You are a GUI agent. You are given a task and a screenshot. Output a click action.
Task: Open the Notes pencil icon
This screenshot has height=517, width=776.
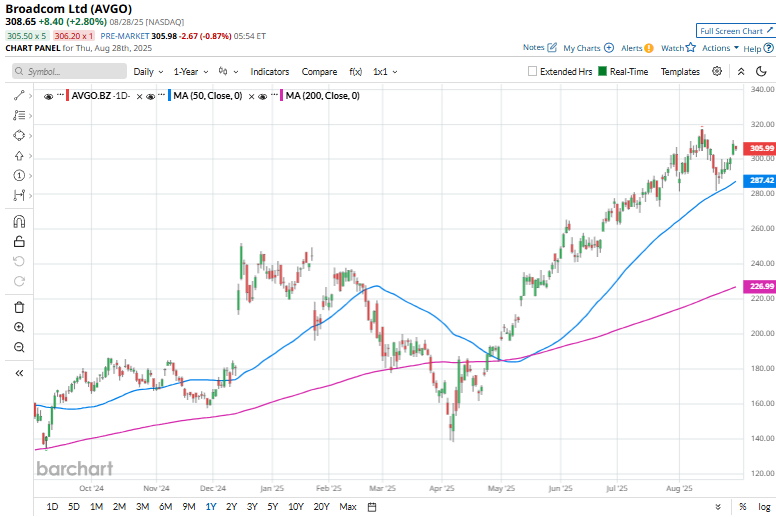pos(552,47)
